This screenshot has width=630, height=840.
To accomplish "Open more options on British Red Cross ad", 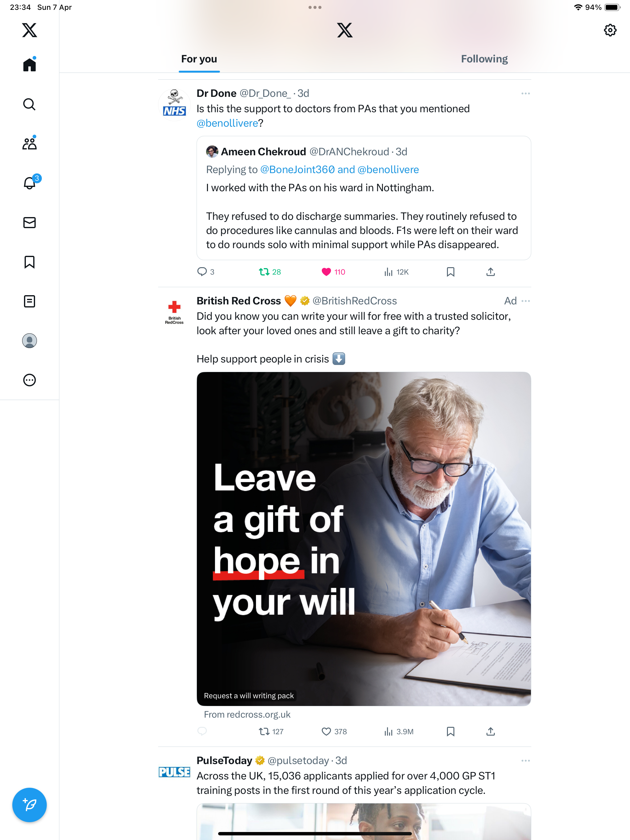I will [x=525, y=301].
